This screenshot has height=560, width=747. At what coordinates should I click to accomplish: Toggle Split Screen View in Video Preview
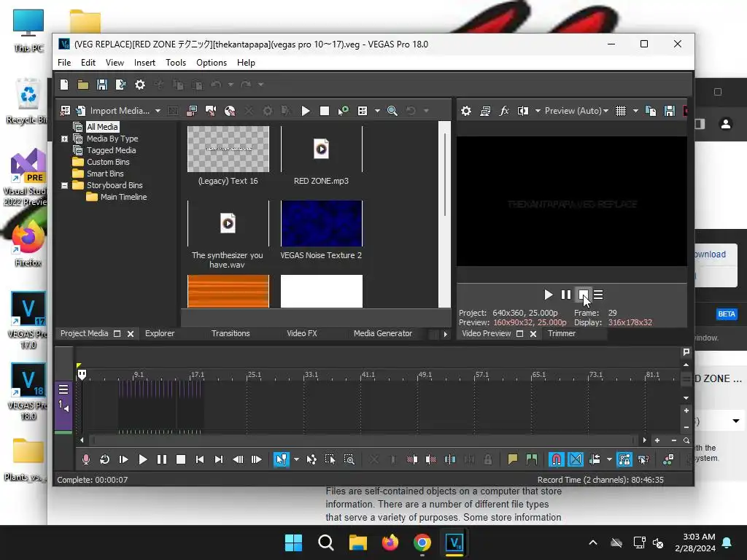tap(522, 111)
